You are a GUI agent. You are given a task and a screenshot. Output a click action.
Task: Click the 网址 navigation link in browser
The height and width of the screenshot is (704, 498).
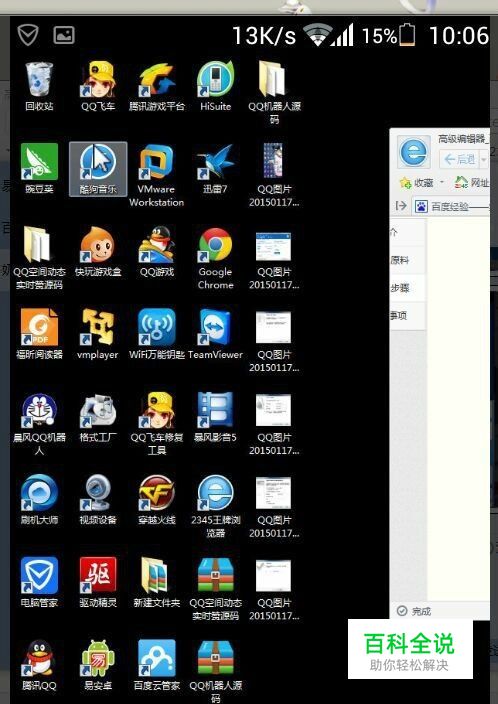point(472,182)
